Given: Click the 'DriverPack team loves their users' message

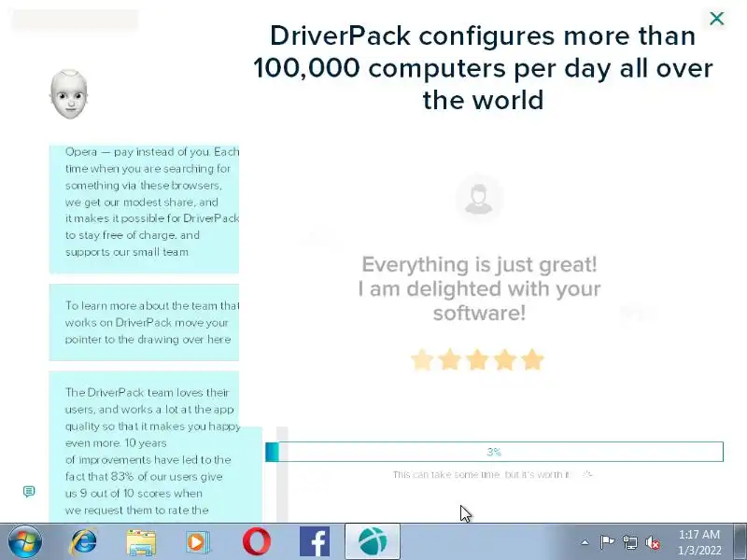Looking at the screenshot, I should point(155,447).
